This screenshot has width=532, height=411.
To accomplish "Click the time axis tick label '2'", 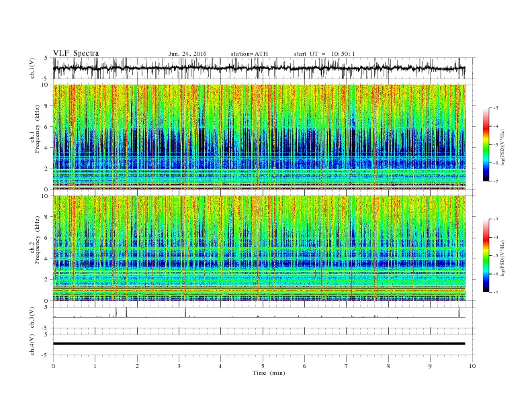I will [137, 366].
